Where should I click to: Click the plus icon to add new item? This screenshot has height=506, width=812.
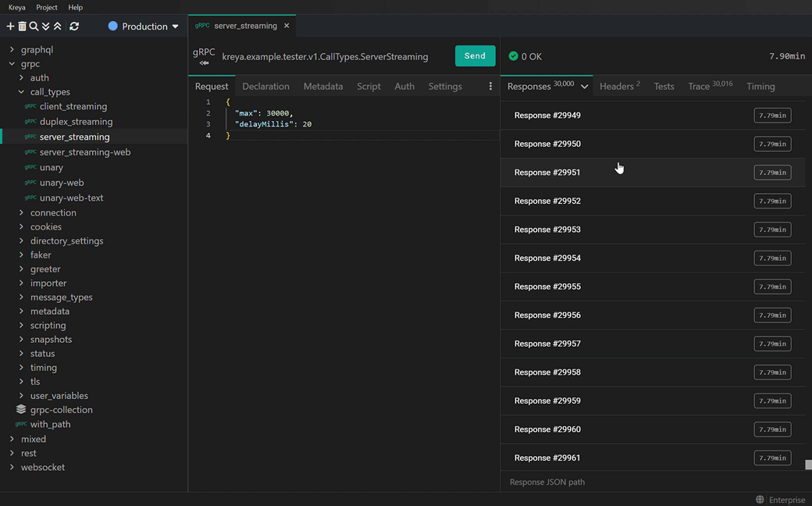[x=11, y=27]
